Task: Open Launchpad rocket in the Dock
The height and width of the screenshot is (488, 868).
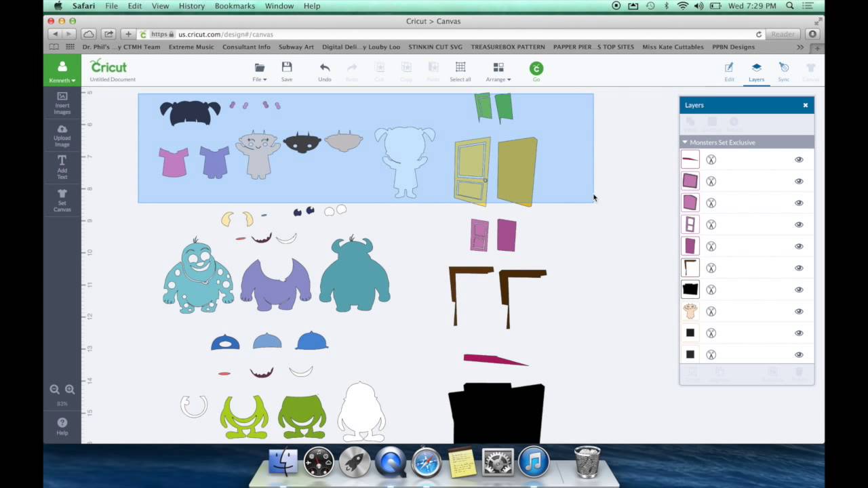Action: (x=354, y=462)
